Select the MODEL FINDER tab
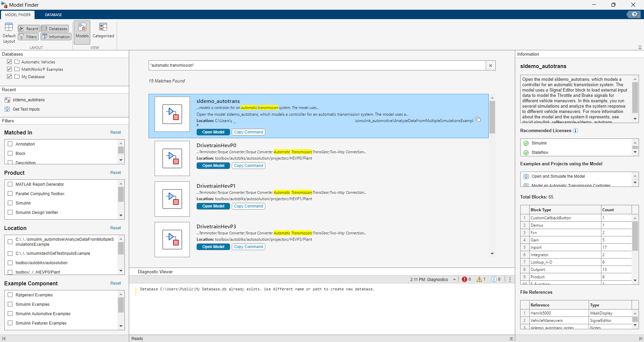Screen dimensions: 644x342 (18, 15)
